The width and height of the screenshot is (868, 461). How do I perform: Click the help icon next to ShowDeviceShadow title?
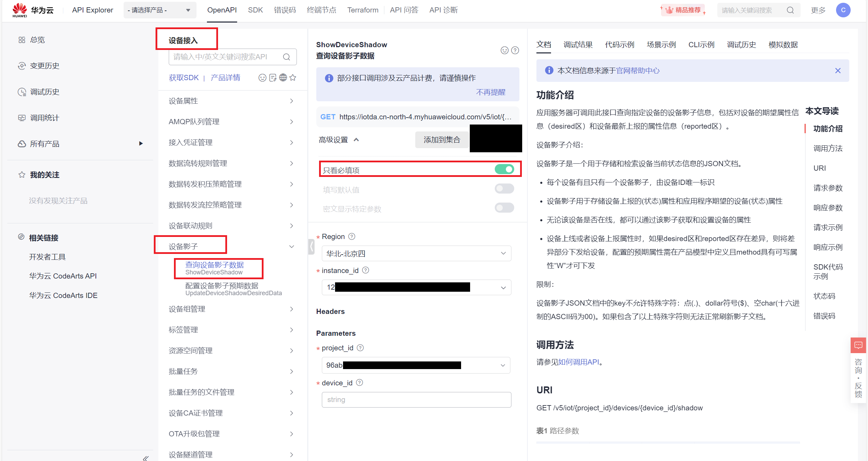[x=515, y=50]
